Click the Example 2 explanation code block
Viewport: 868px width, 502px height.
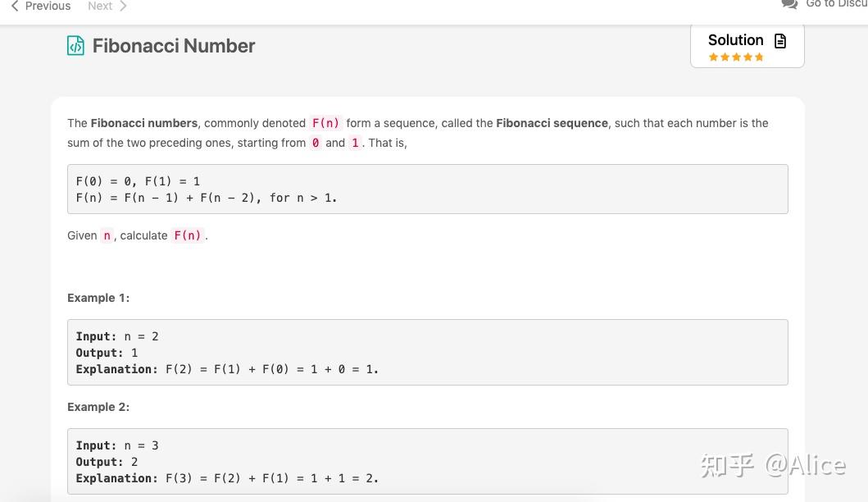(x=427, y=461)
